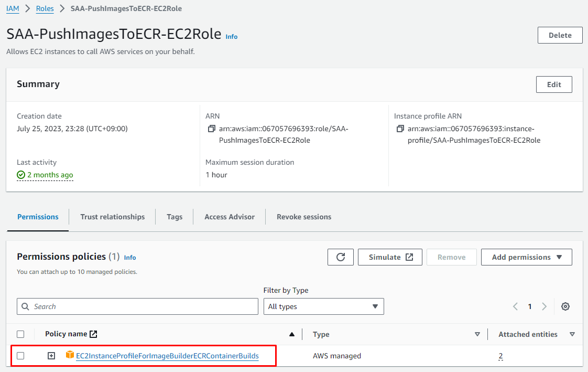Click the Delete role button
Screen dimensions: 588x372
[x=560, y=35]
